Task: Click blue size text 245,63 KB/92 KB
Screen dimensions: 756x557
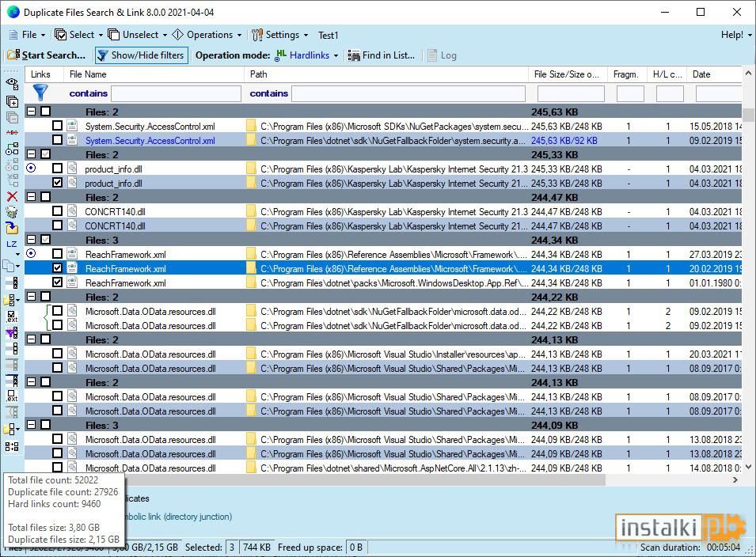Action: (x=564, y=140)
